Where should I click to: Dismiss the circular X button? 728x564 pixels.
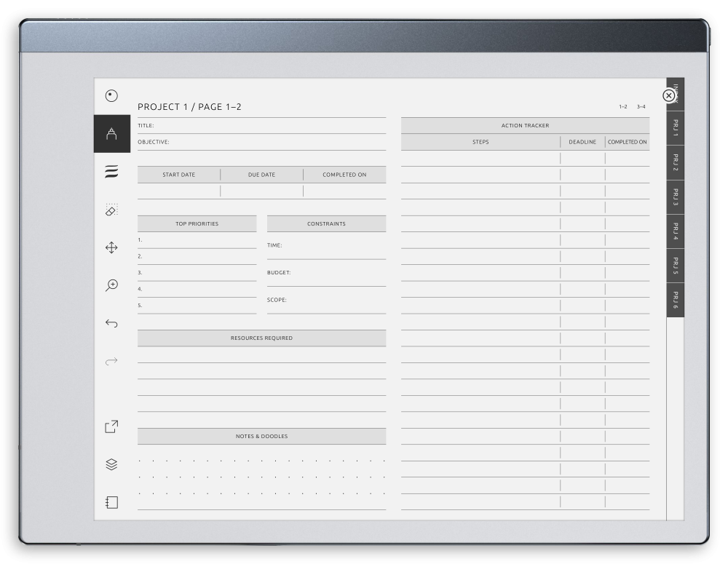[670, 95]
